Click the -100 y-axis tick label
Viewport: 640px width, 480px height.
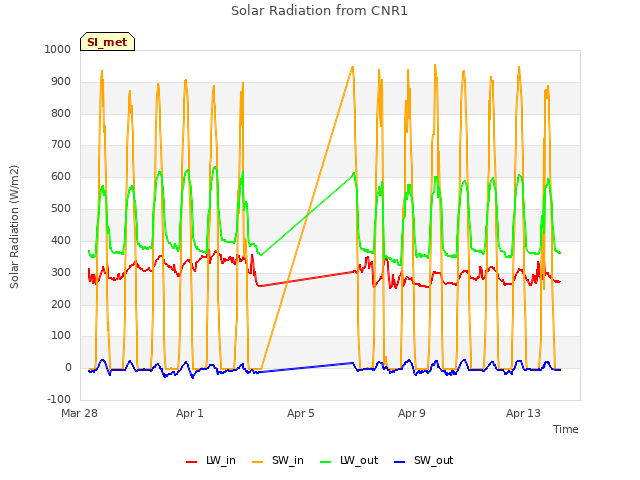[x=59, y=399]
